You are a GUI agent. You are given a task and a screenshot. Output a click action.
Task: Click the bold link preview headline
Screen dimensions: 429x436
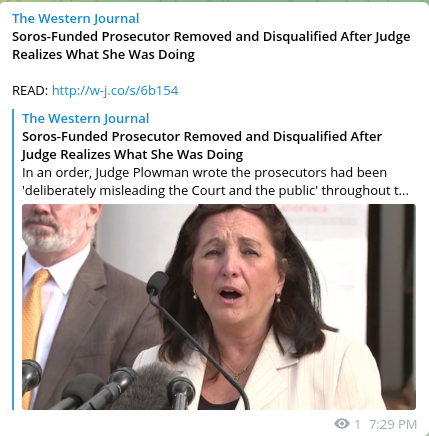[x=202, y=146]
